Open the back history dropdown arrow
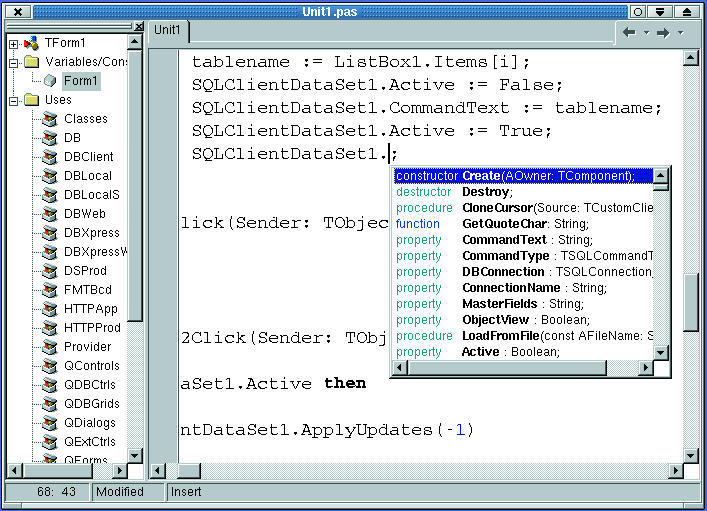 [x=646, y=33]
